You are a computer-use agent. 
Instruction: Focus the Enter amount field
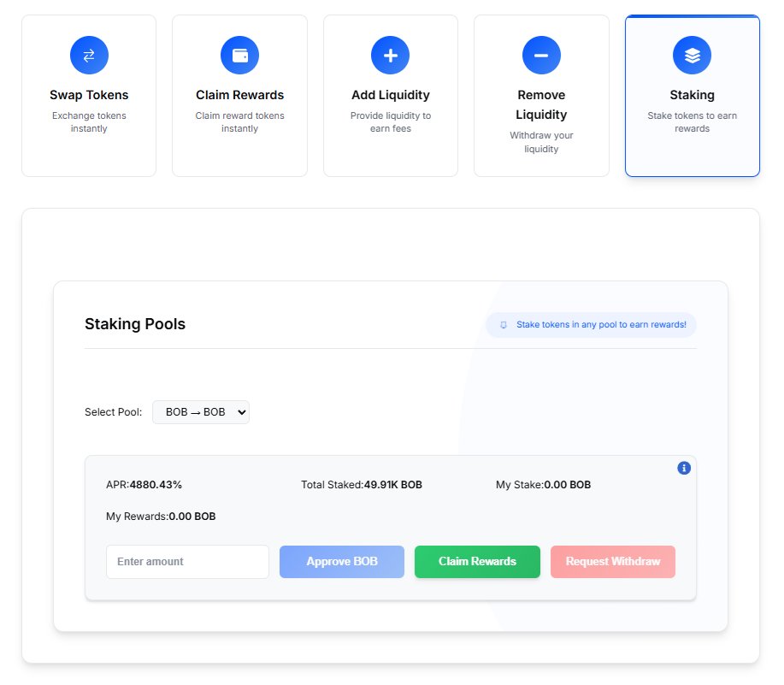click(x=187, y=562)
